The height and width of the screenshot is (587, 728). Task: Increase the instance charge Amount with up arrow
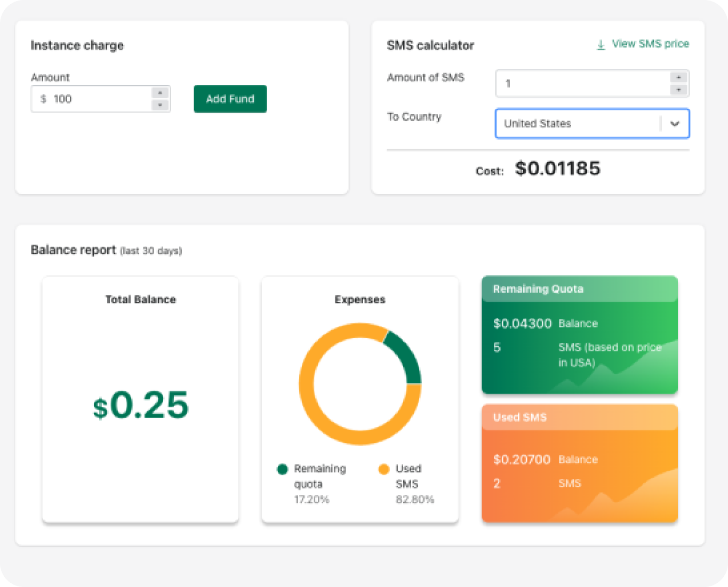point(160,93)
